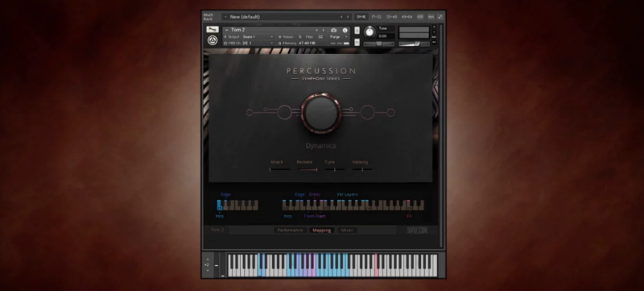Click the round instrument logo icon
This screenshot has height=291, width=644.
pos(213,40)
